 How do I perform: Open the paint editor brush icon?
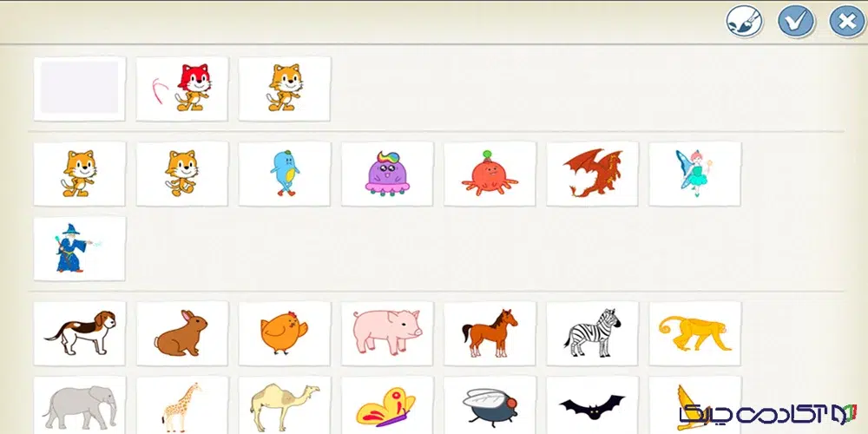[744, 22]
